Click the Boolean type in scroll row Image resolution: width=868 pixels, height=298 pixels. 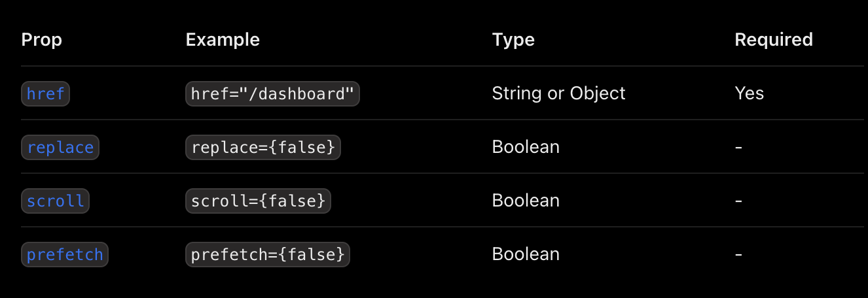526,201
